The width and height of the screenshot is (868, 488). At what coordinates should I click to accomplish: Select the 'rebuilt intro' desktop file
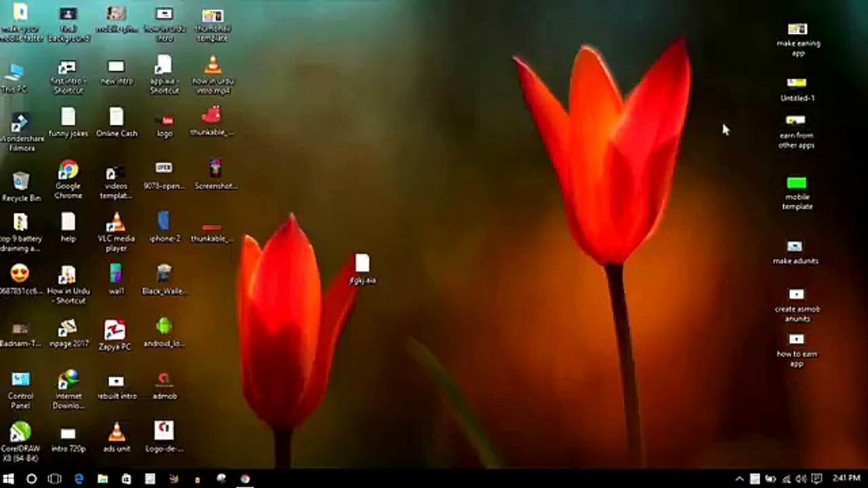point(117,387)
